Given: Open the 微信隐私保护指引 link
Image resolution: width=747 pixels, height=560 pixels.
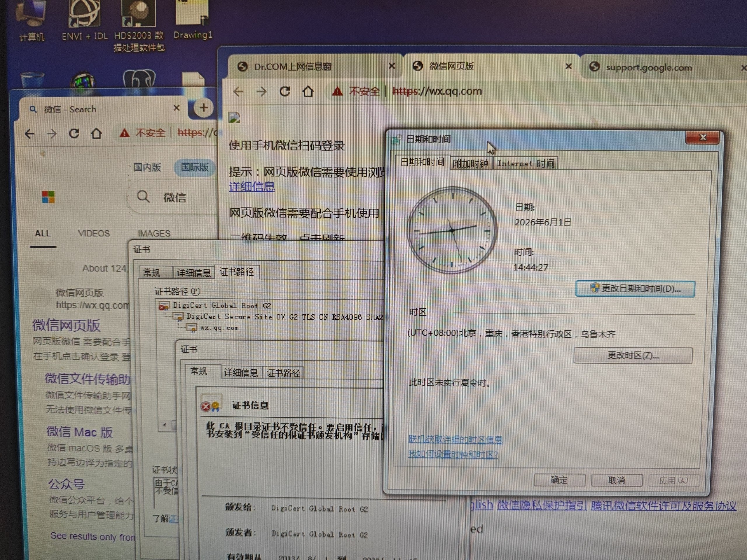Looking at the screenshot, I should 542,505.
